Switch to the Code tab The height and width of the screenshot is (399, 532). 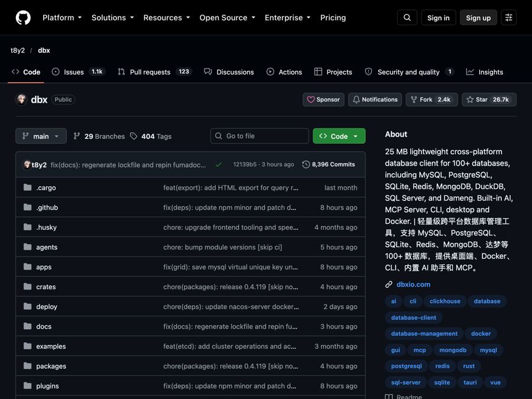pos(26,72)
